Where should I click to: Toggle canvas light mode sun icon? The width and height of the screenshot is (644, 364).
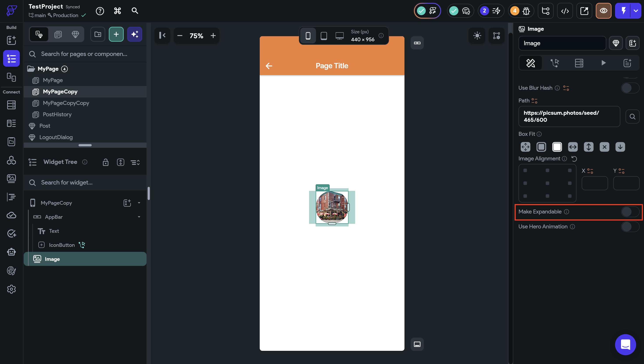click(477, 36)
